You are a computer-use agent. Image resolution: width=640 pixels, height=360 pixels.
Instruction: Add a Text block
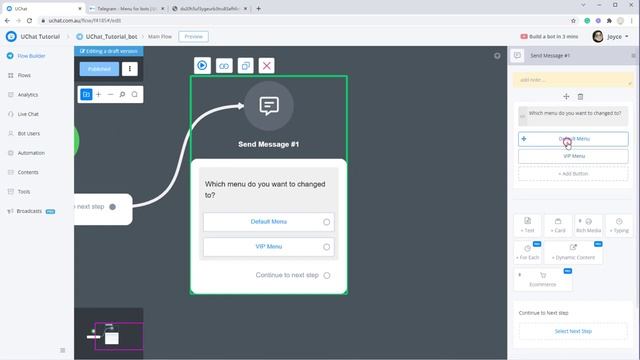tap(527, 225)
